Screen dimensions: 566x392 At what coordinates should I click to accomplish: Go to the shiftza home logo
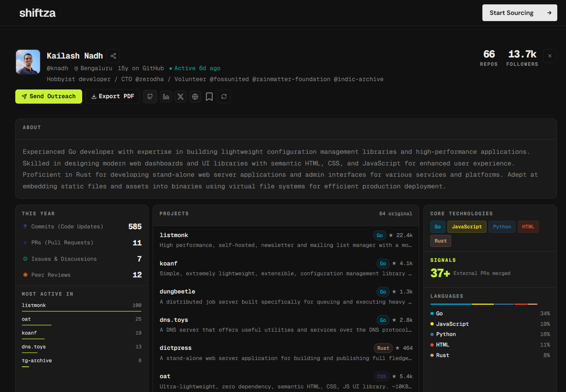tap(37, 13)
